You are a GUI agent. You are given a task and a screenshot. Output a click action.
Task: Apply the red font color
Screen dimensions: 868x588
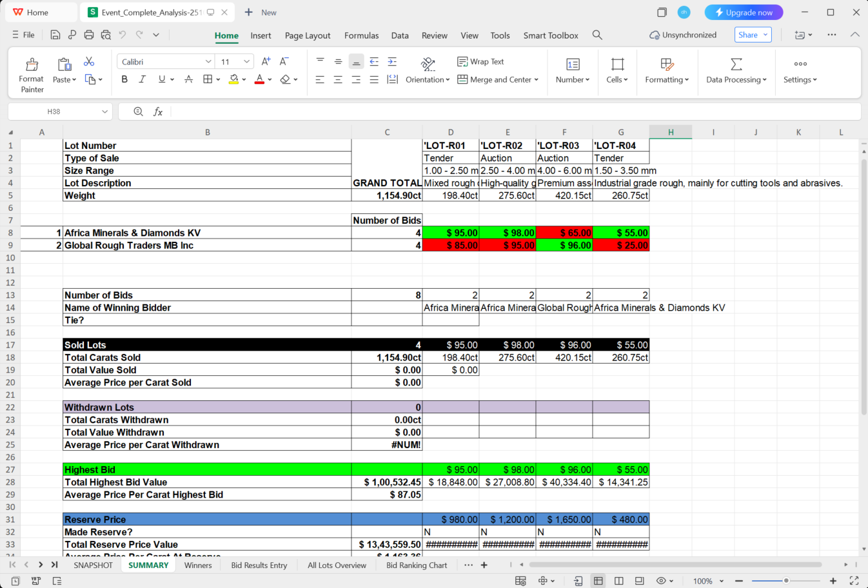point(259,79)
